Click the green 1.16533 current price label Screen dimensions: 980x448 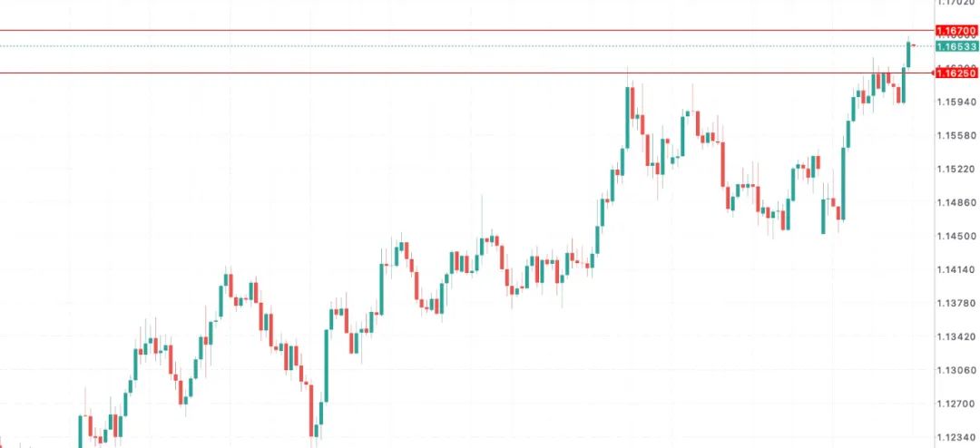pyautogui.click(x=956, y=45)
